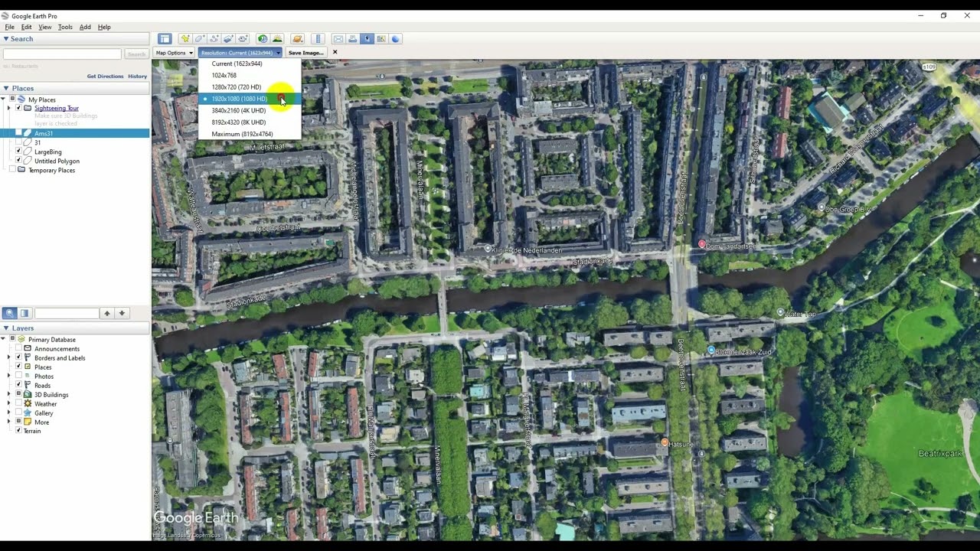Choose 3840x2160 (4K UHD) resolution
The height and width of the screenshot is (551, 980).
pos(250,110)
